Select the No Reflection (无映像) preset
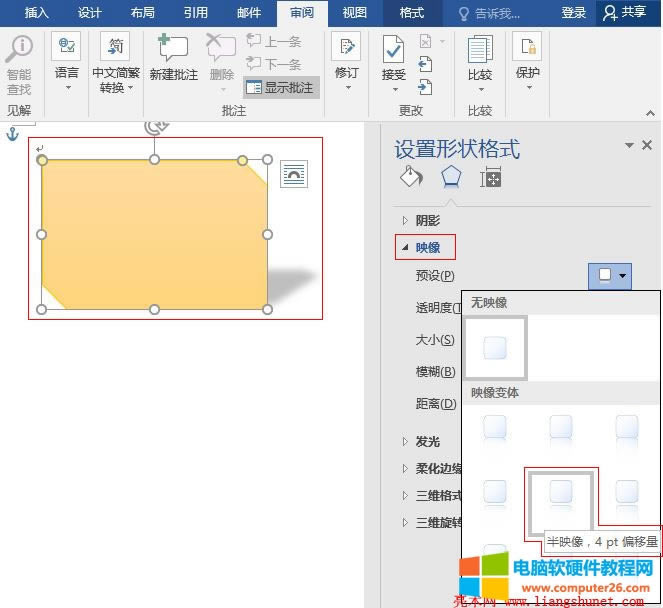This screenshot has height=608, width=663. click(496, 348)
